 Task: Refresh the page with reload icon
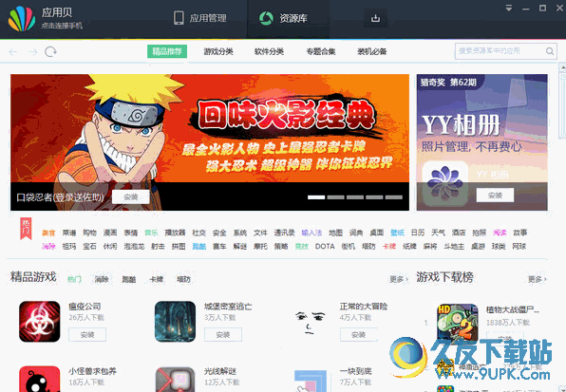(x=50, y=52)
